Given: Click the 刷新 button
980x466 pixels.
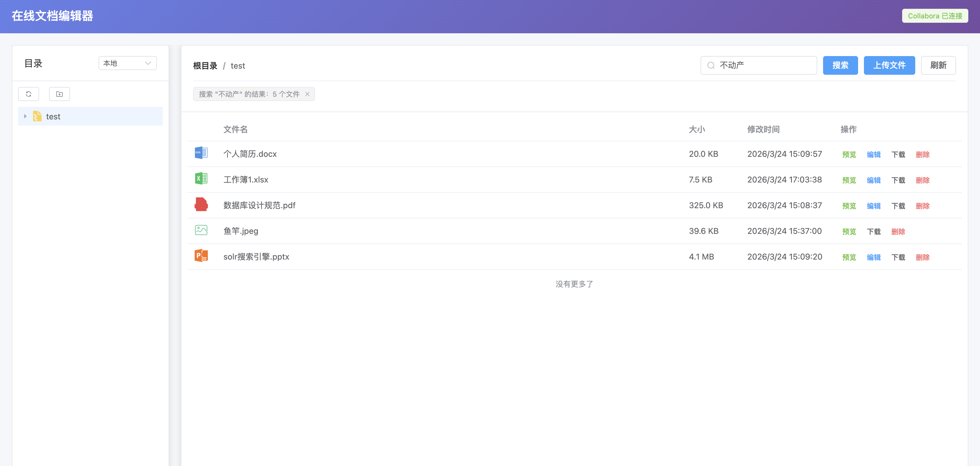Looking at the screenshot, I should [938, 65].
